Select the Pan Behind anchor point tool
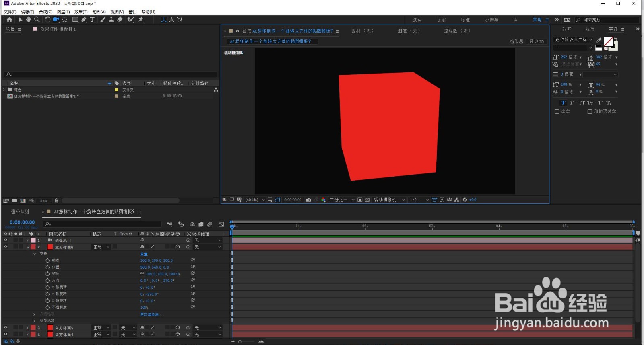Image resolution: width=644 pixels, height=345 pixels. 64,19
